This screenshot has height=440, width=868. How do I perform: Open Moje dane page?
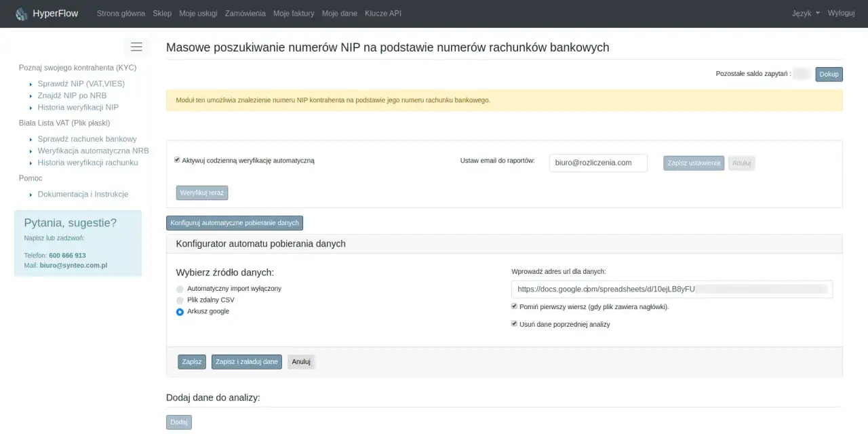340,14
